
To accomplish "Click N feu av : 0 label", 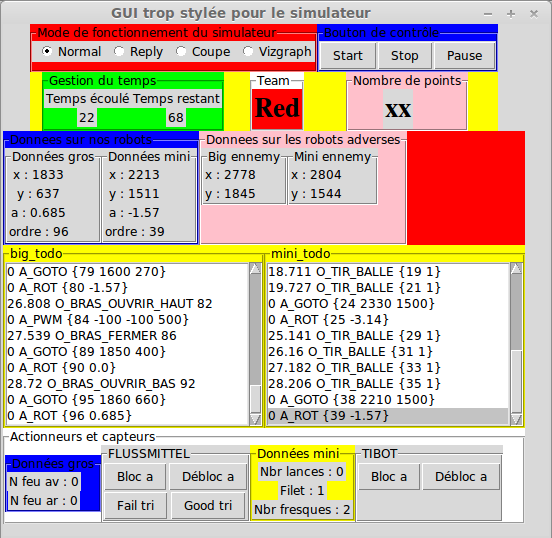I will (44, 482).
